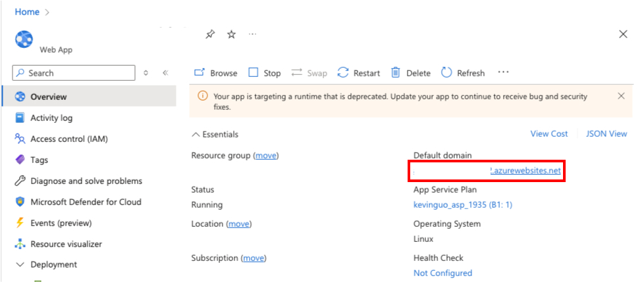Click the Defender shield icon

(20, 202)
